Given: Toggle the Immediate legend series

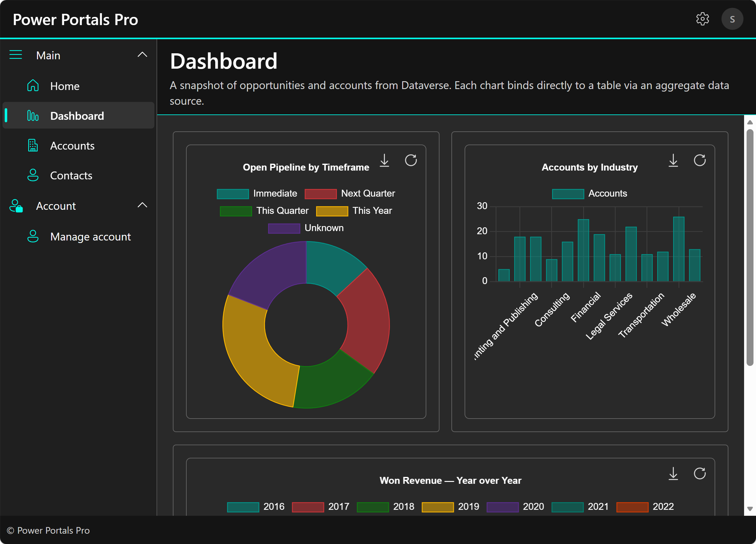Looking at the screenshot, I should point(257,193).
